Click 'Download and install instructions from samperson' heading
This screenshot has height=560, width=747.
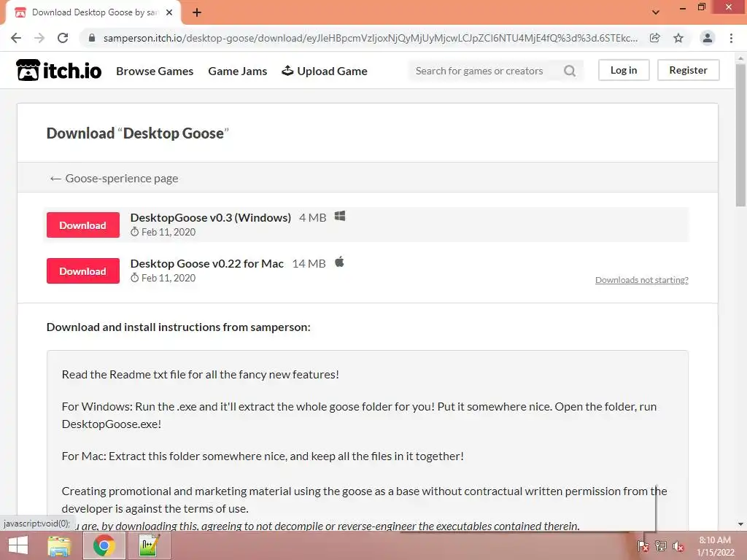[178, 327]
